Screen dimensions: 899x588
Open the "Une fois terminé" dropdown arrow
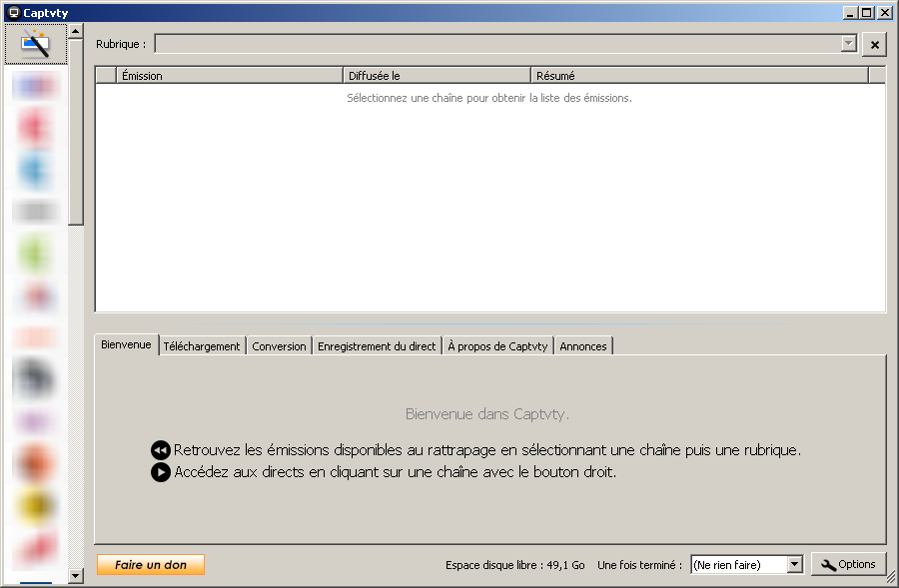coord(794,564)
